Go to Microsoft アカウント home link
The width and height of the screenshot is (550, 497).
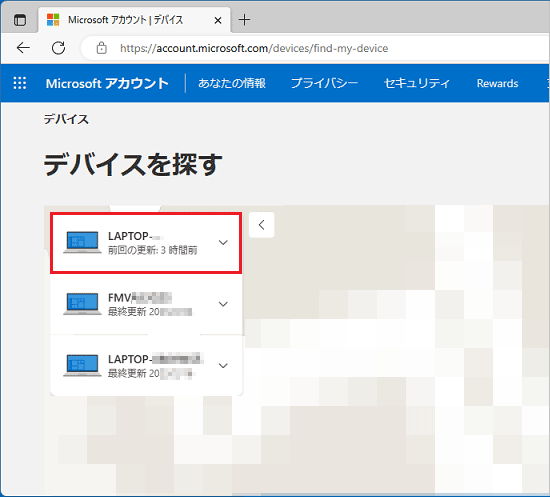pyautogui.click(x=107, y=83)
